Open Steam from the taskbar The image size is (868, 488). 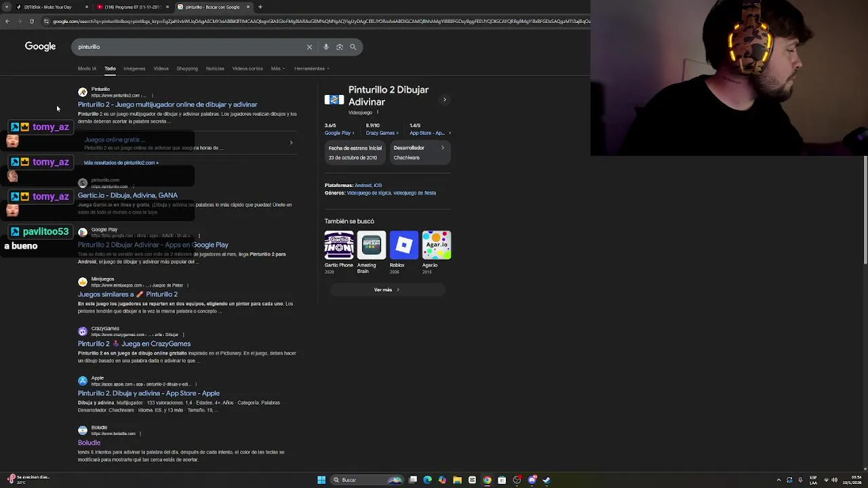(x=547, y=480)
